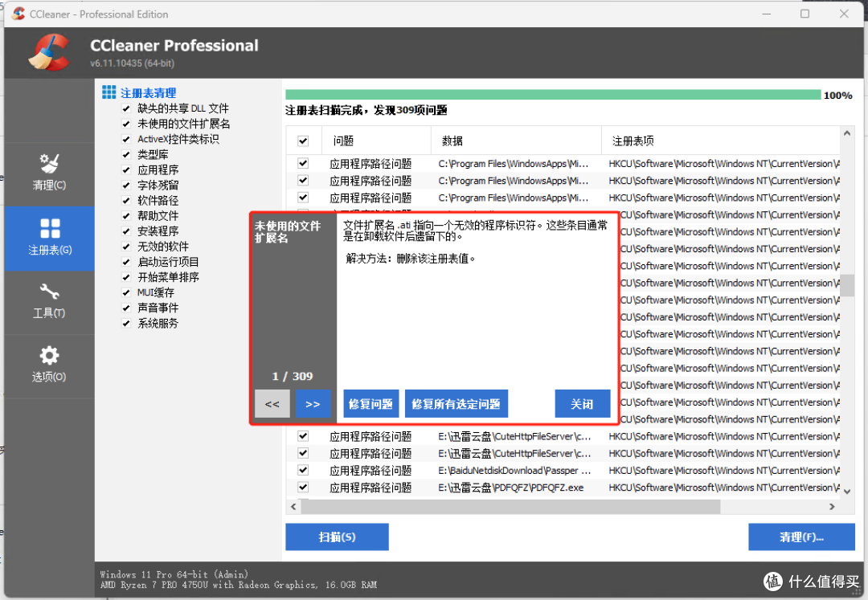The image size is (868, 600).
Task: Go to next issue with >> button
Action: pos(313,404)
